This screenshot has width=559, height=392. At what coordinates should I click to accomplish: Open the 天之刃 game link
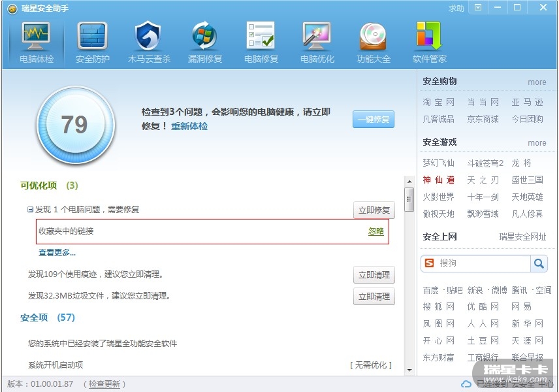tap(483, 180)
